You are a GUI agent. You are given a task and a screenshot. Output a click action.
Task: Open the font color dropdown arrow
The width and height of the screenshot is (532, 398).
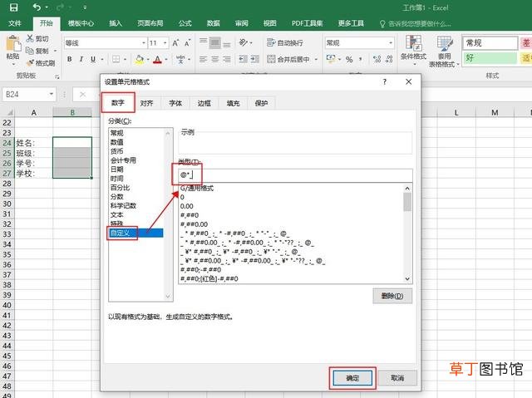pyautogui.click(x=166, y=60)
